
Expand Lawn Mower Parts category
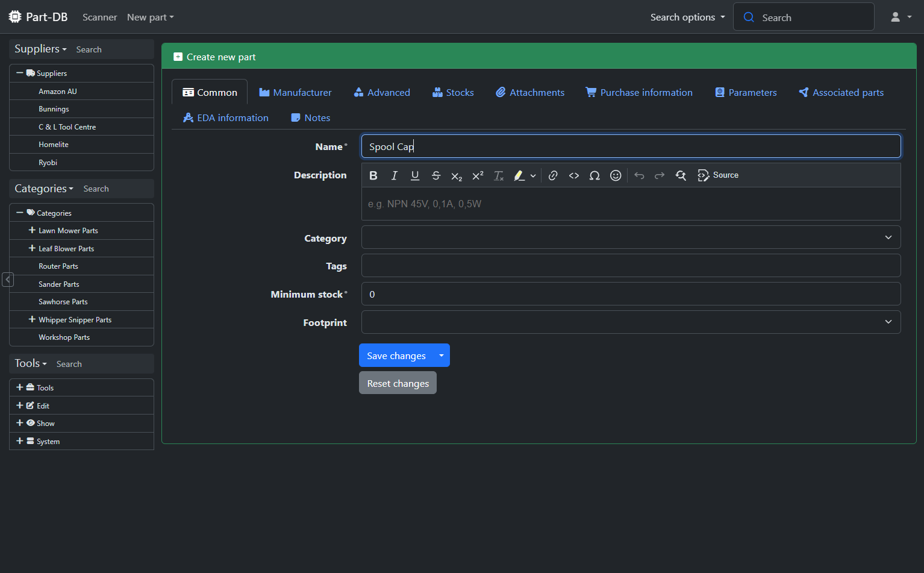point(32,230)
